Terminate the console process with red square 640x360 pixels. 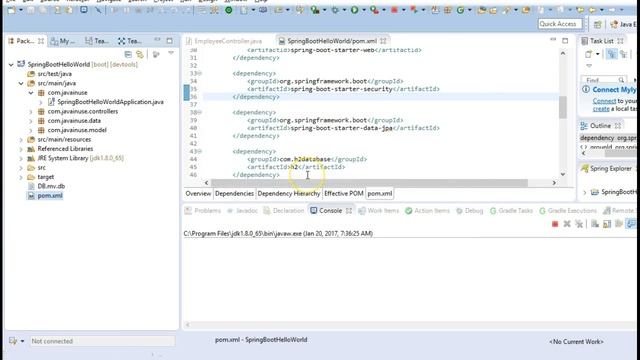click(555, 224)
